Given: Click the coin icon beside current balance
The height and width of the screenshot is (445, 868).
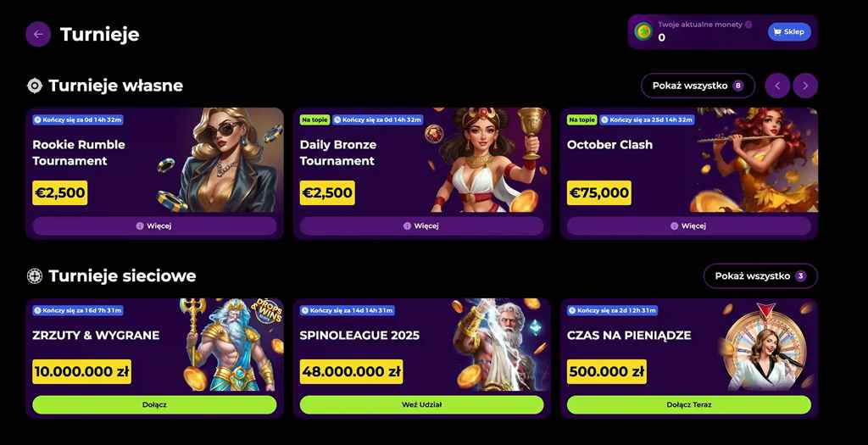Looking at the screenshot, I should [x=643, y=31].
